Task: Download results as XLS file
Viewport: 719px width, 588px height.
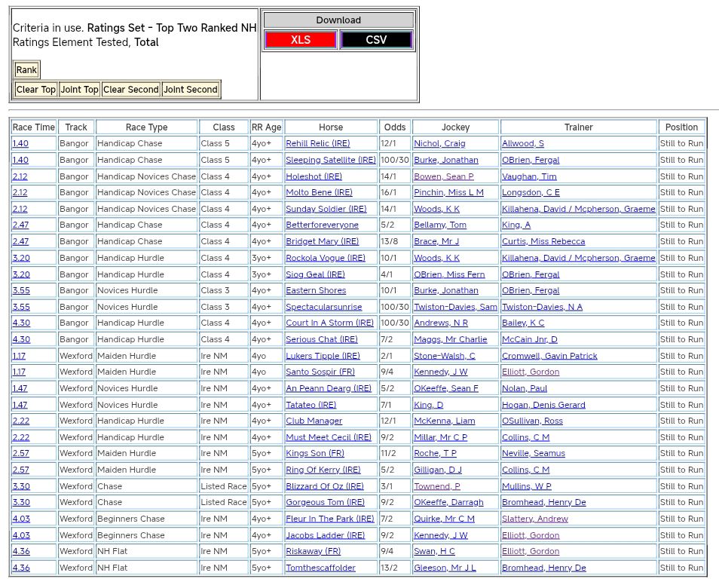Action: [301, 40]
